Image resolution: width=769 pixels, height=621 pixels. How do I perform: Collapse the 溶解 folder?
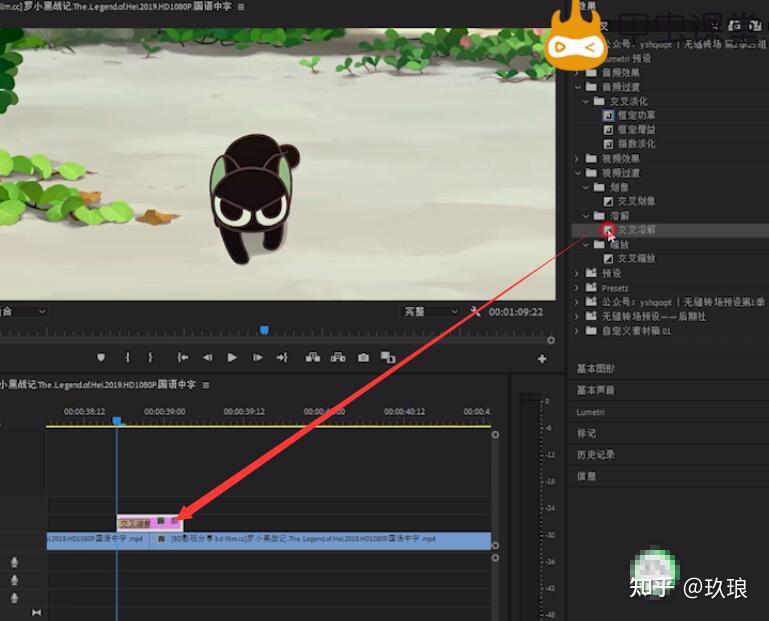point(586,216)
